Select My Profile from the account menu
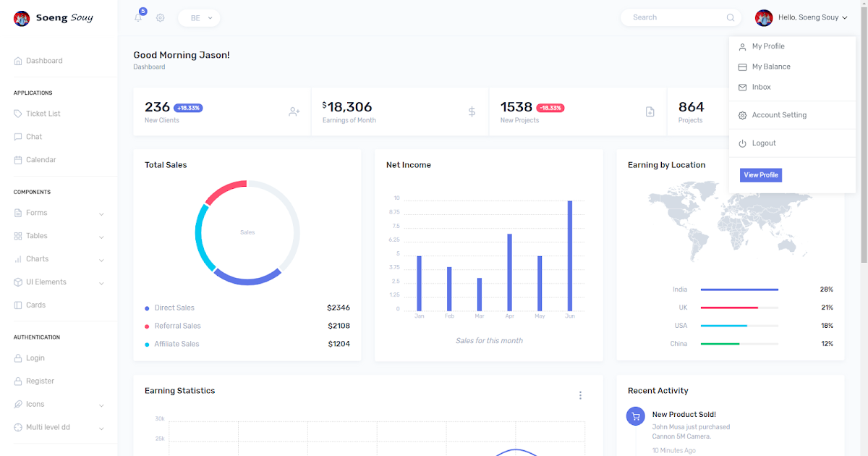 click(x=769, y=46)
